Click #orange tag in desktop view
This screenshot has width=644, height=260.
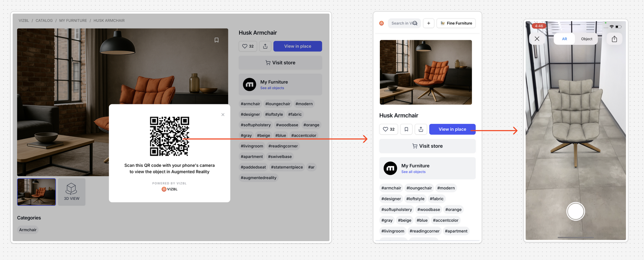pos(311,125)
